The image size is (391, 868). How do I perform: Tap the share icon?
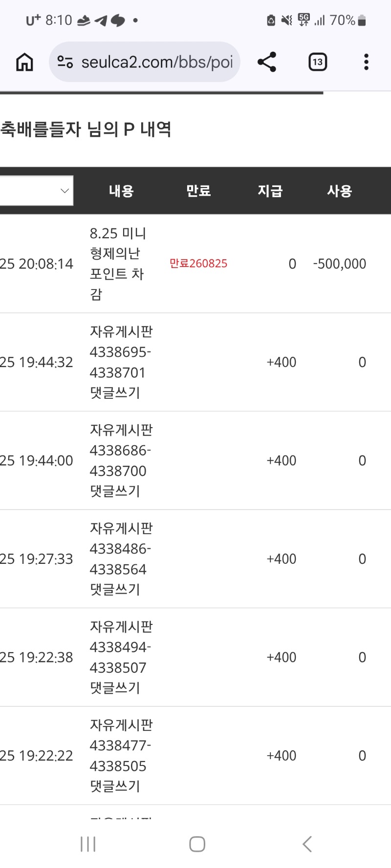point(267,62)
